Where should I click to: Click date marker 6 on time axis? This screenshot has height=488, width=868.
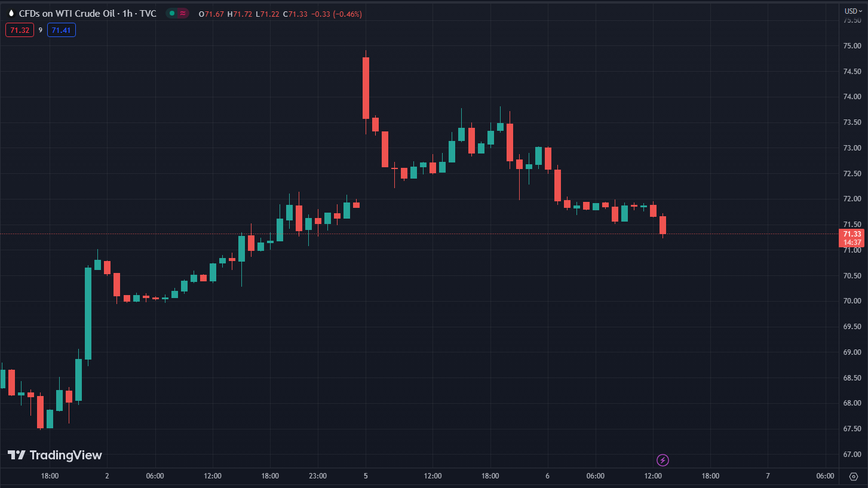click(x=547, y=476)
